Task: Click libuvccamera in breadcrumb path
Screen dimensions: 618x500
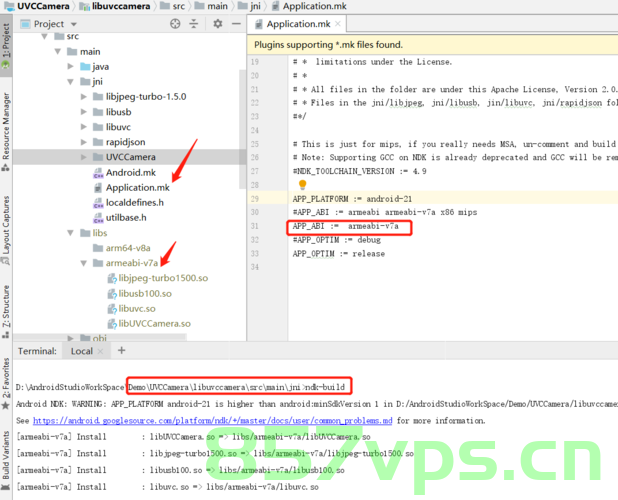Action: pos(121,6)
